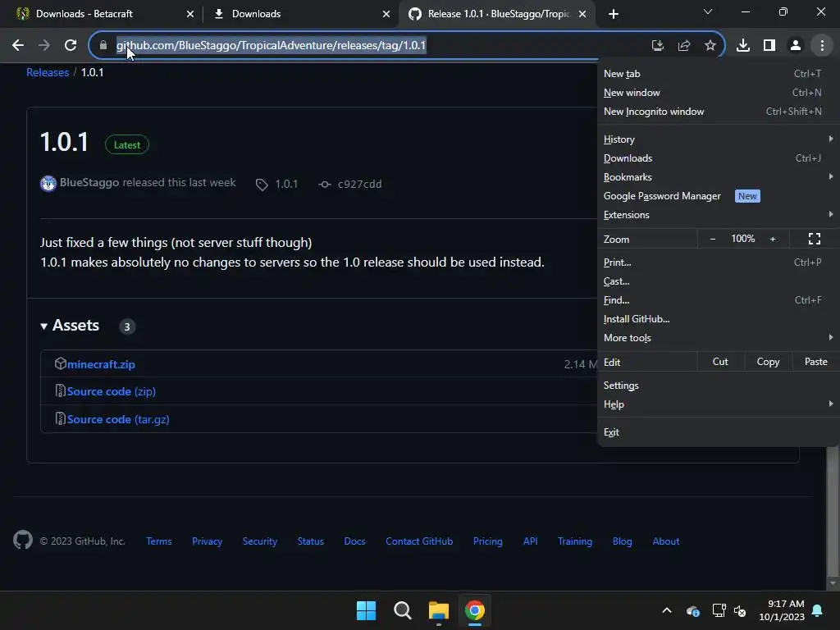Collapse the Assets section triangle
Screen dimensions: 840x630
pos(44,326)
